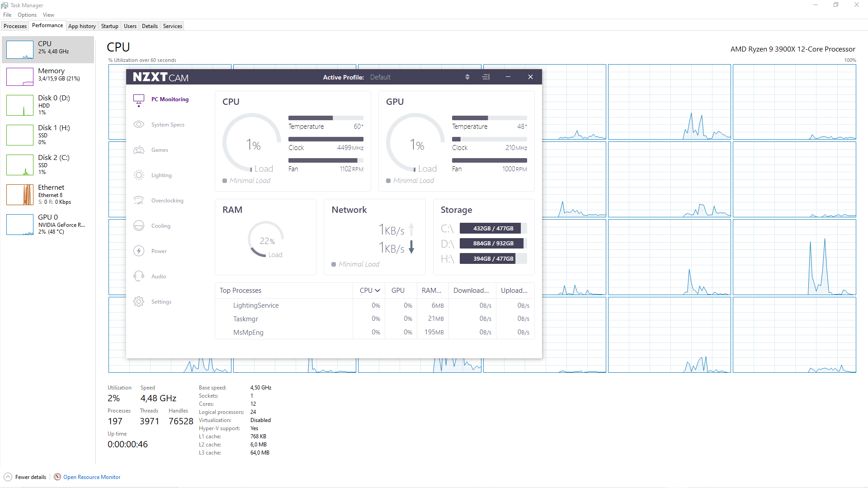This screenshot has width=868, height=488.
Task: Click the Download column header
Action: pyautogui.click(x=471, y=291)
